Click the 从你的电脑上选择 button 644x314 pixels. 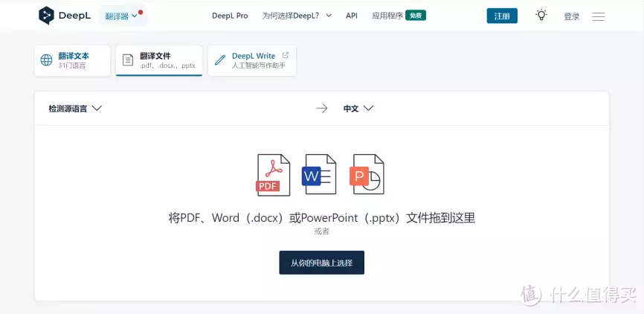coord(321,263)
